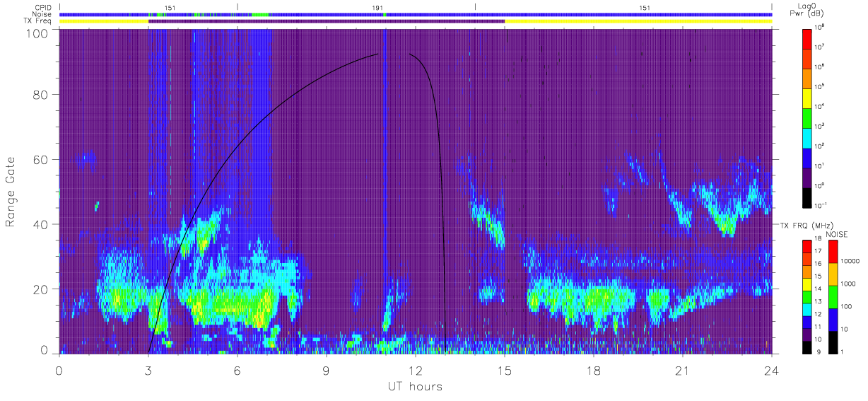Select the 100 tick on Range Gate axis
The width and height of the screenshot is (868, 401).
38,33
